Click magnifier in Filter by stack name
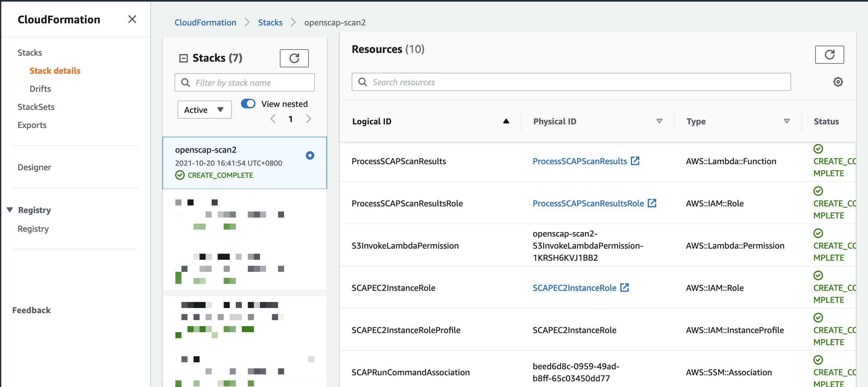Screen dimensions: 868x387 coord(185,83)
